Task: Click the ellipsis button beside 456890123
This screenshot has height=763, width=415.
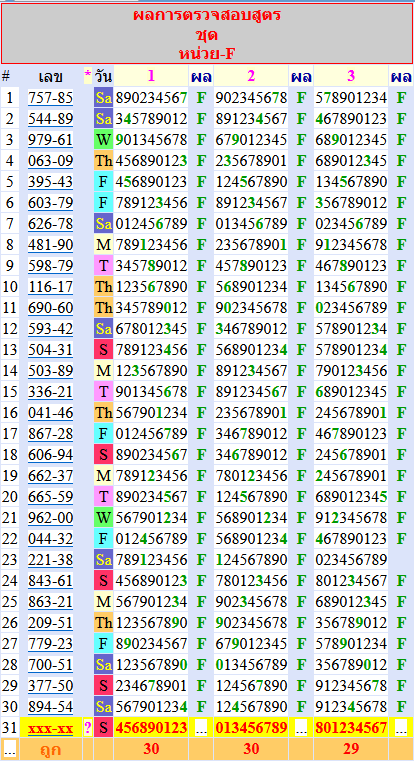Action: point(201,728)
